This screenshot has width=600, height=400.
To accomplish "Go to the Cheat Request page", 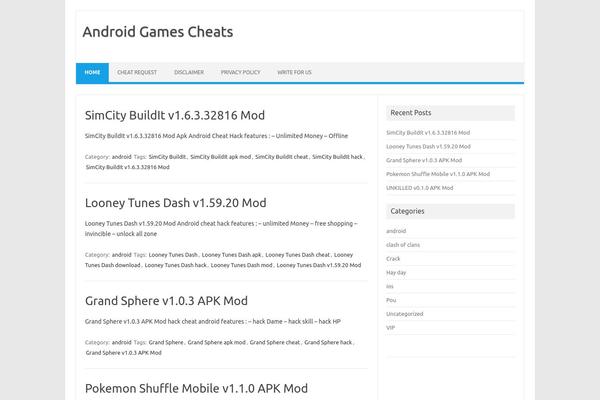I will 137,72.
